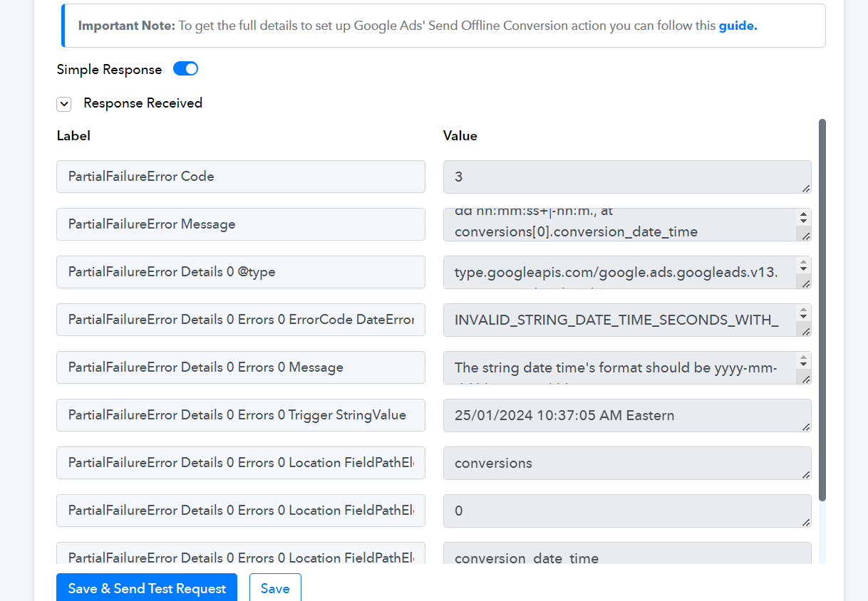
Task: Click value field containing 3
Action: coord(627,177)
